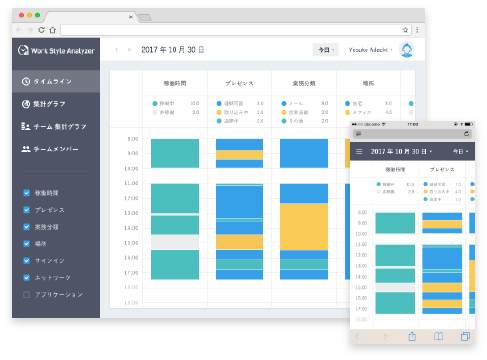Reload the page with browser refresh icon
The height and width of the screenshot is (360, 487).
[x=41, y=30]
